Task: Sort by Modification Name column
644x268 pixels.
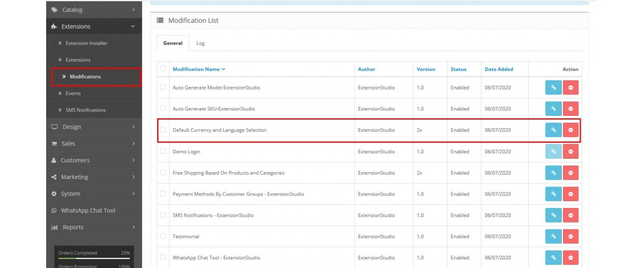Action: click(x=199, y=69)
